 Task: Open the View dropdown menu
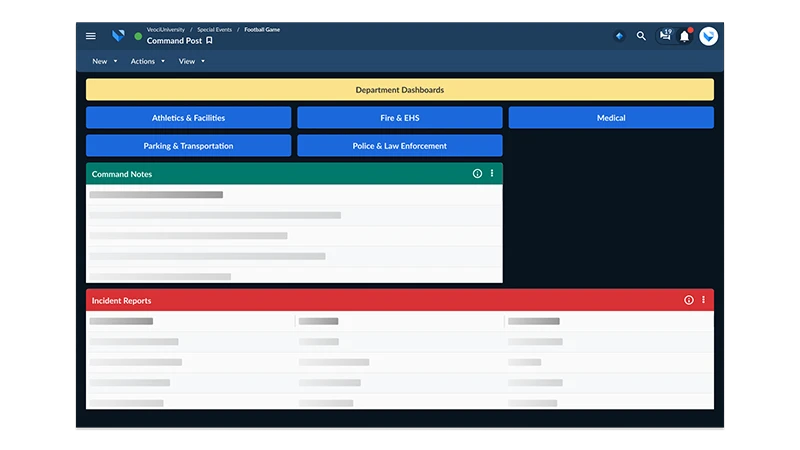pyautogui.click(x=191, y=61)
